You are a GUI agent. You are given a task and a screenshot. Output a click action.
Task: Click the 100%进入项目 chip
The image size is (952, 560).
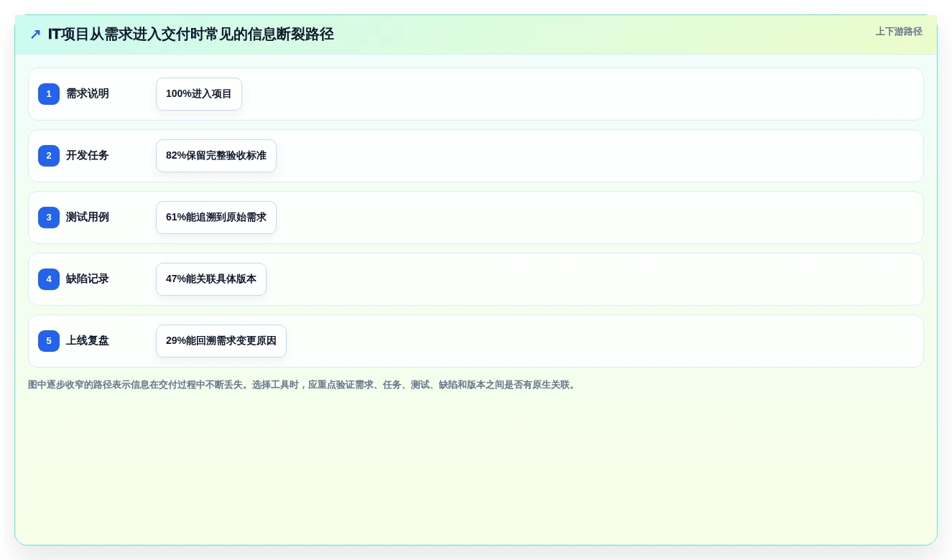click(199, 94)
